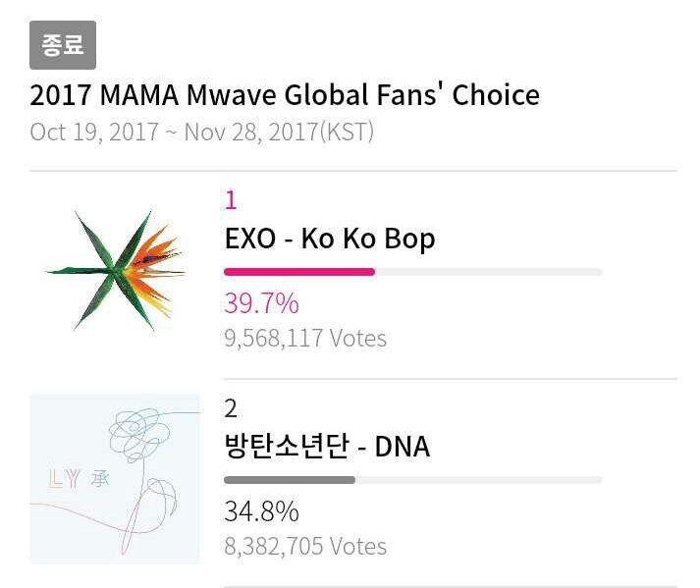Click the LY text on BTS album cover
700x588 pixels.
click(x=64, y=479)
